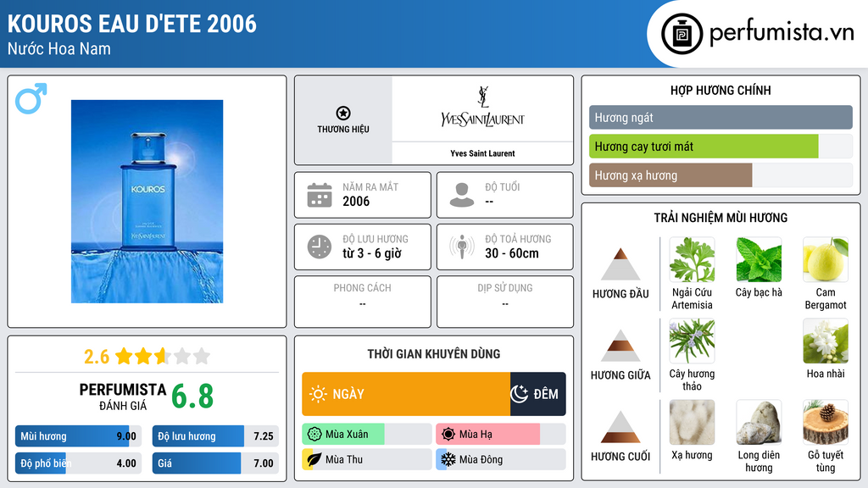This screenshot has width=868, height=488.
Task: Click the Mùi hương 9.00 score bar
Action: (76, 437)
